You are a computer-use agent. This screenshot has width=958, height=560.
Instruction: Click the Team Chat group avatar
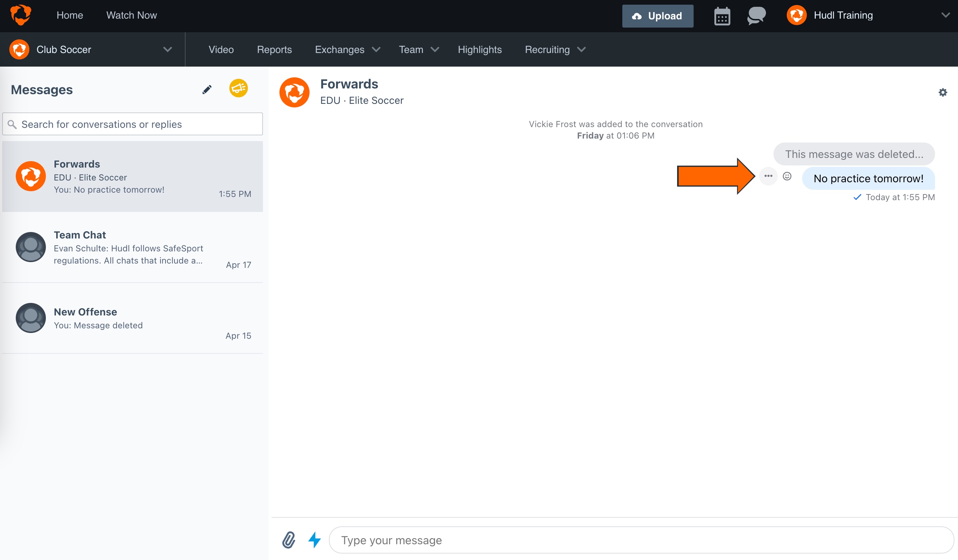(31, 247)
